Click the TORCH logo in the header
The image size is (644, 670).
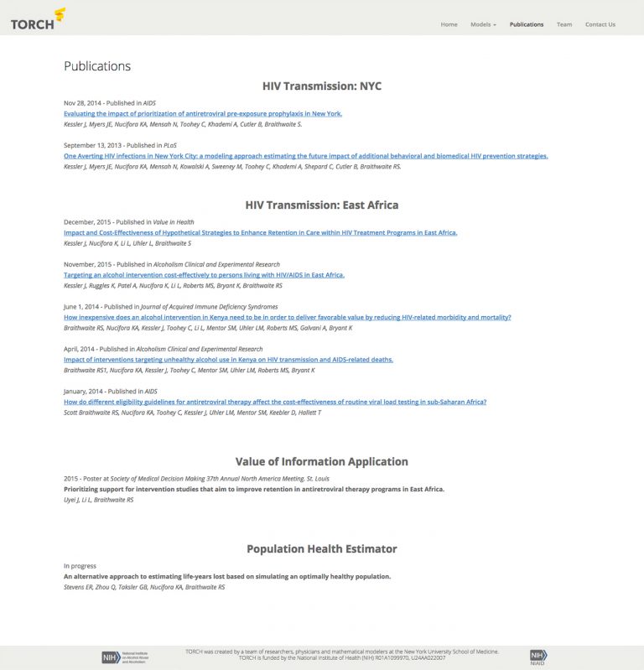tap(38, 19)
